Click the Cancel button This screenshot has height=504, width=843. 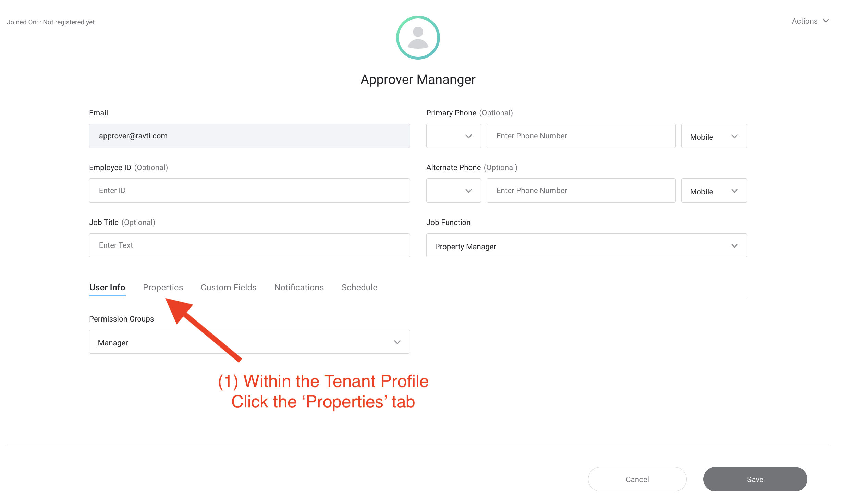[637, 479]
